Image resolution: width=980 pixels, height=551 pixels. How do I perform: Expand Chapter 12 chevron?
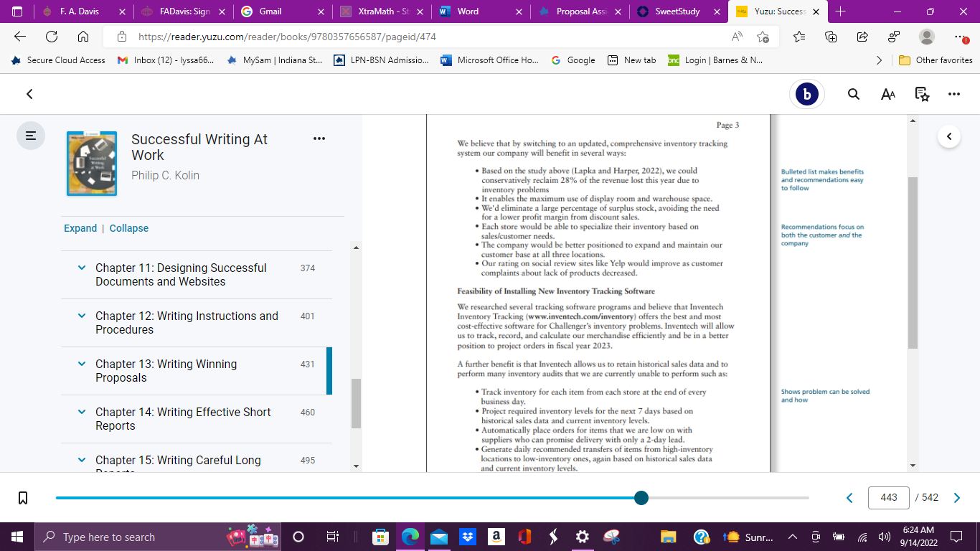[81, 316]
